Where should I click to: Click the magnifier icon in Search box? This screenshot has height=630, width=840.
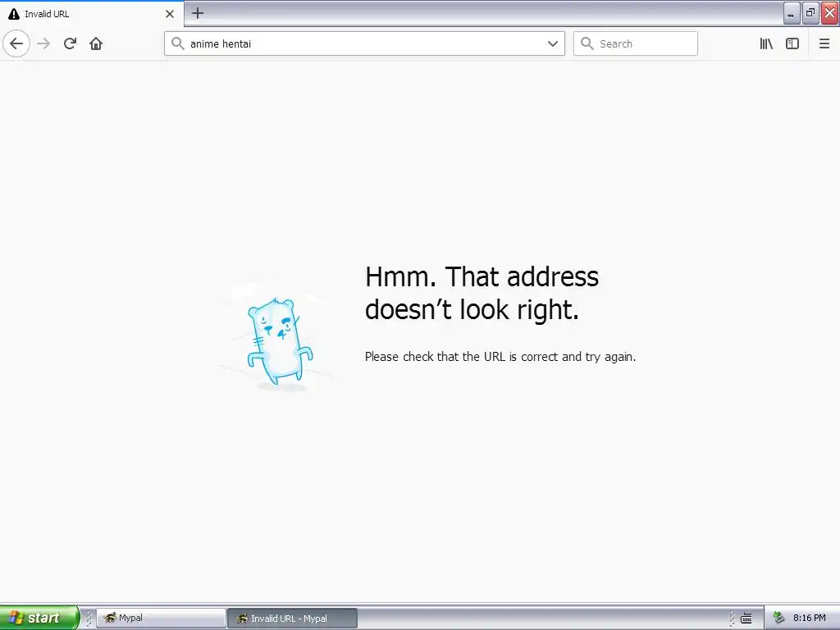coord(587,43)
